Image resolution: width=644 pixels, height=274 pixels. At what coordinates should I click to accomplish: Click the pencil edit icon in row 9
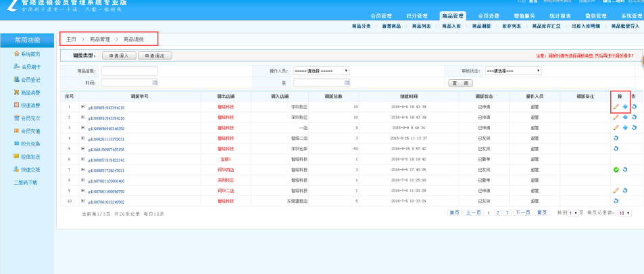tap(616, 191)
